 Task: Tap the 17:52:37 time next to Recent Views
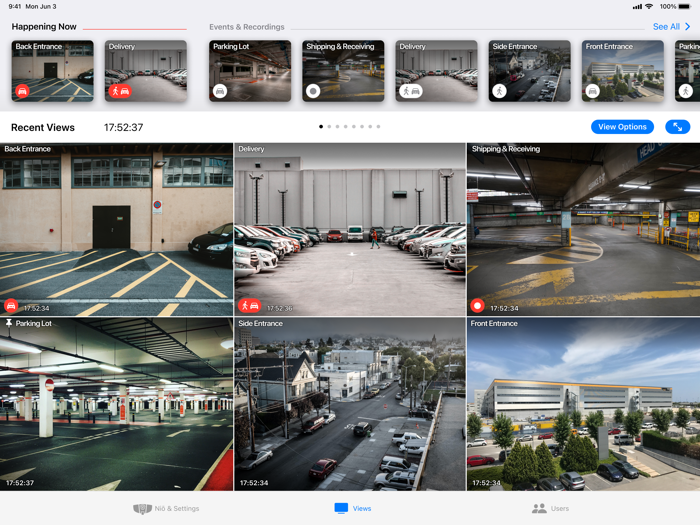point(124,128)
